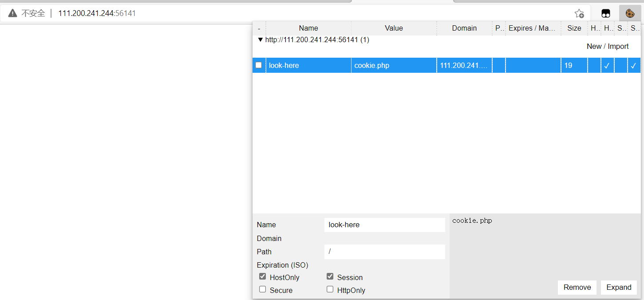Sort by the Size column header
Screen dimensions: 644x300
[574, 28]
